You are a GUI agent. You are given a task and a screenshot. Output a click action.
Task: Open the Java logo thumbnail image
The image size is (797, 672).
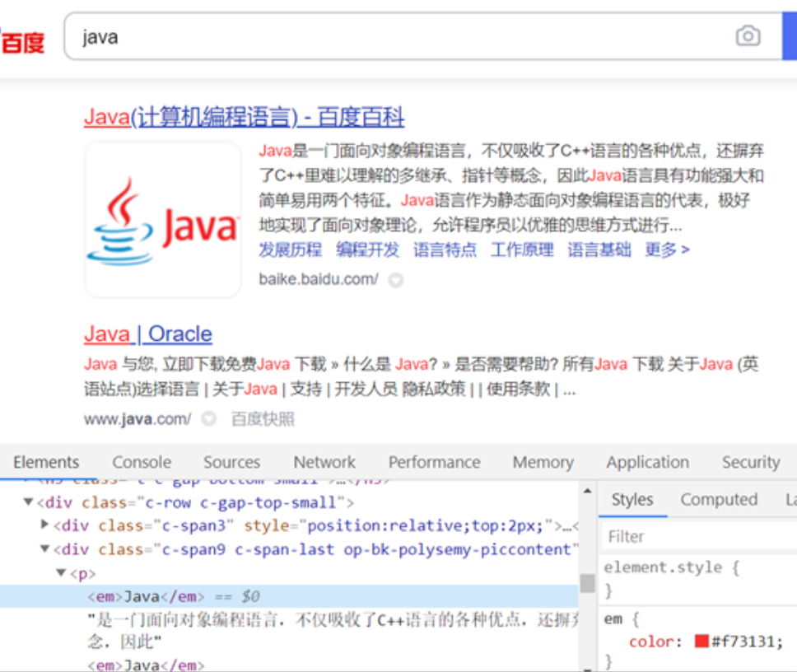163,220
